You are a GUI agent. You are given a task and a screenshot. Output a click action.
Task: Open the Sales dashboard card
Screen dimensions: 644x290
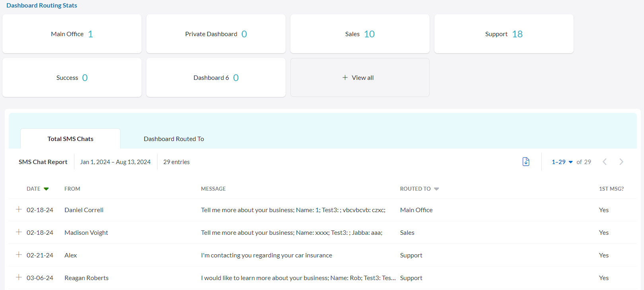pos(360,34)
